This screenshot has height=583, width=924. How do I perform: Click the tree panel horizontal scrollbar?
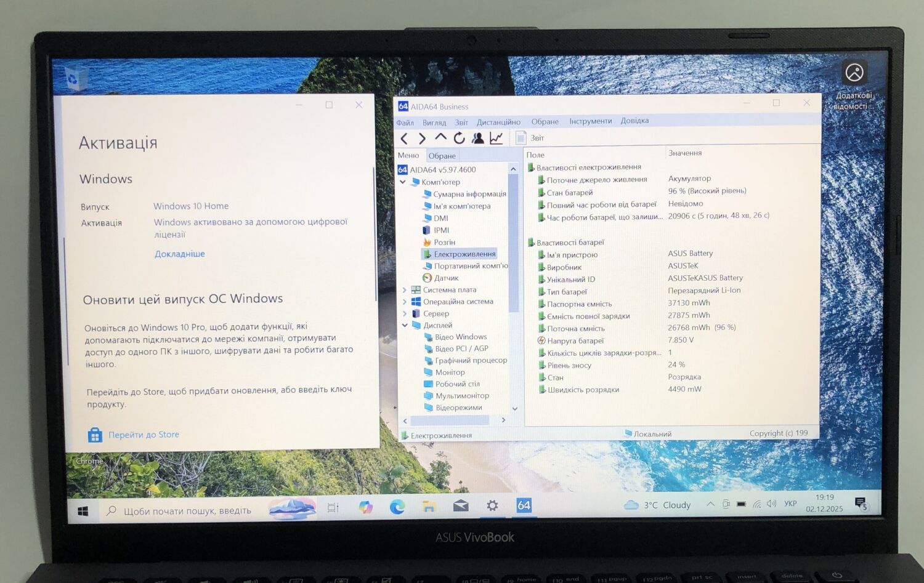pos(450,420)
